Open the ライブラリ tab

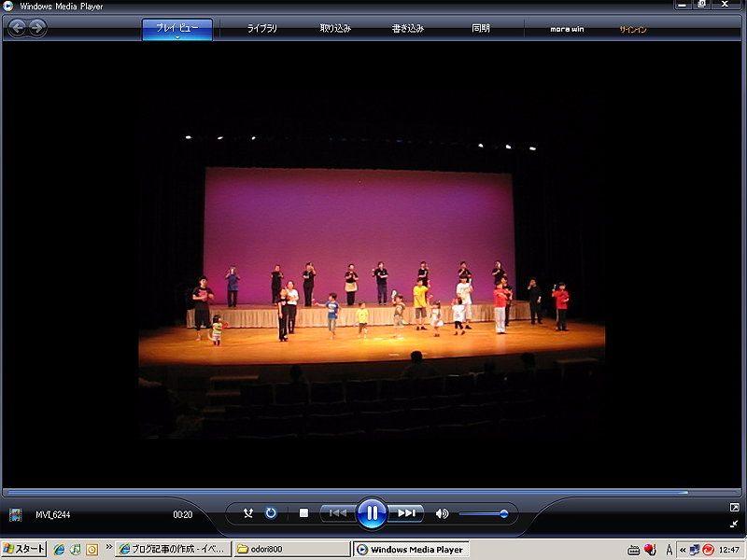[262, 29]
